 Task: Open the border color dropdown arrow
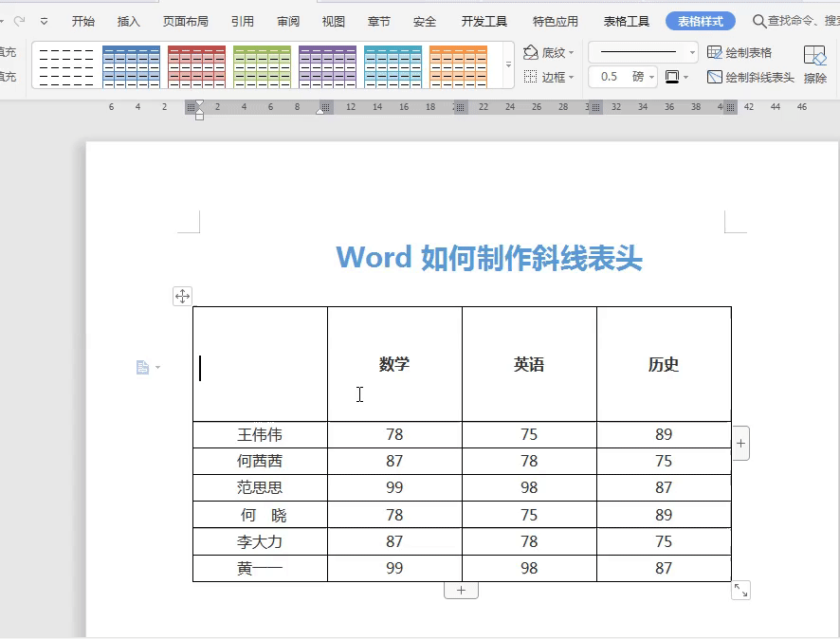pyautogui.click(x=685, y=77)
